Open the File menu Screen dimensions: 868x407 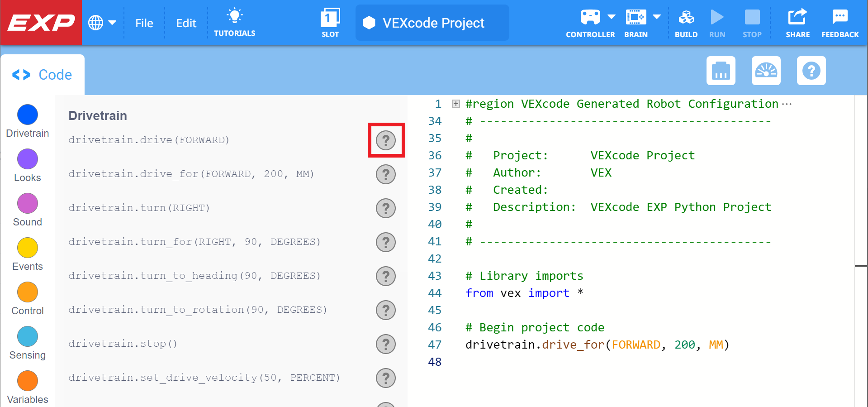[144, 23]
